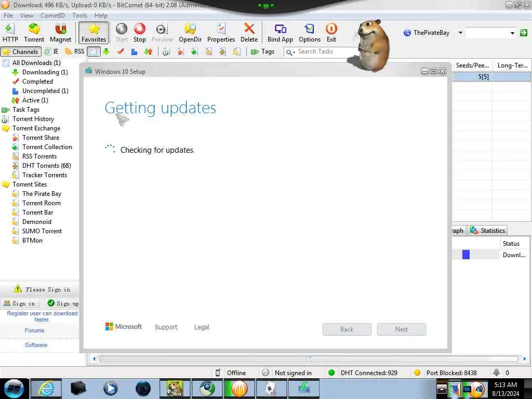Click the HTTP download toolbar icon
532x399 pixels.
click(10, 33)
